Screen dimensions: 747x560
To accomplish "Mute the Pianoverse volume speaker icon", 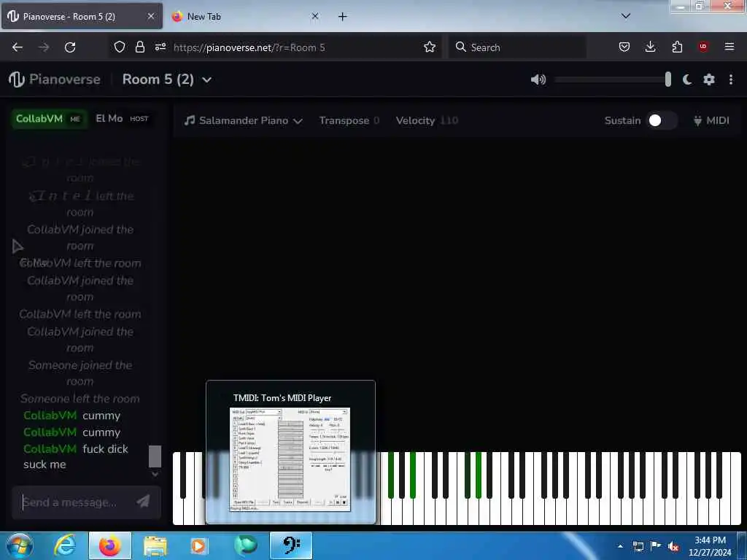I will point(538,79).
